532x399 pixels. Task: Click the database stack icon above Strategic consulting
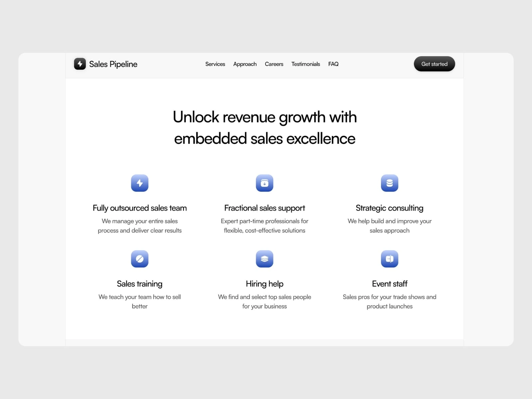click(390, 183)
